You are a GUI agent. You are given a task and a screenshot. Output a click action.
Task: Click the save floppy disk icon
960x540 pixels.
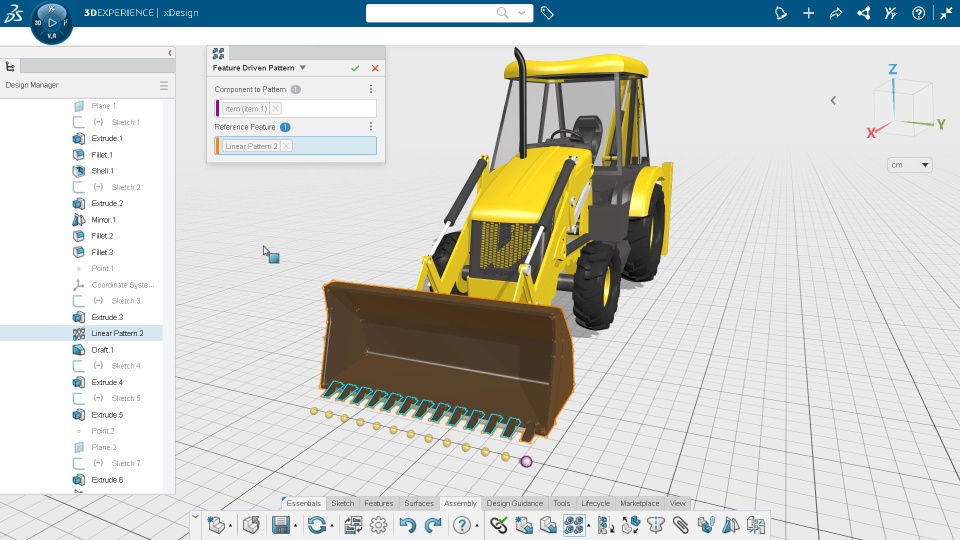click(280, 525)
